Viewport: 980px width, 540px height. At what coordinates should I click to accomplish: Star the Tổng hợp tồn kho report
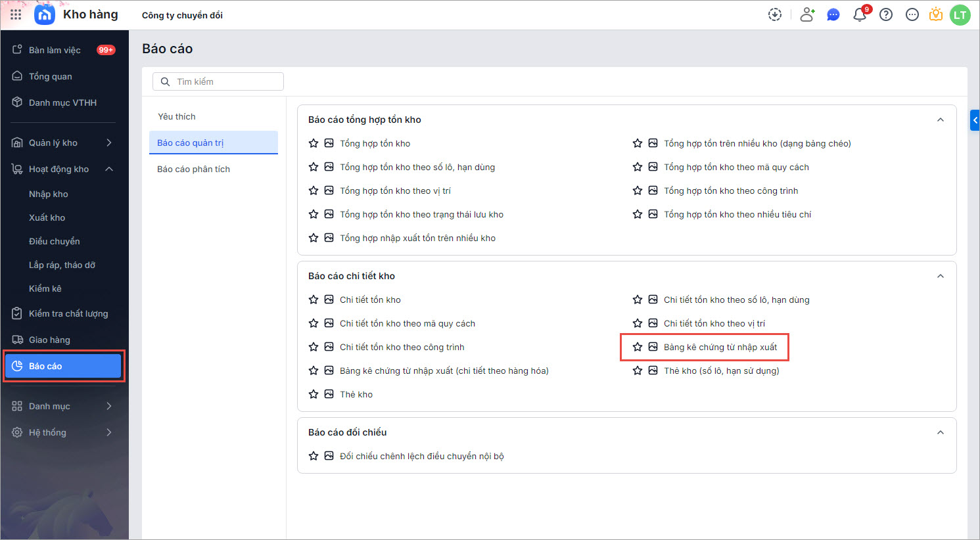pyautogui.click(x=314, y=143)
